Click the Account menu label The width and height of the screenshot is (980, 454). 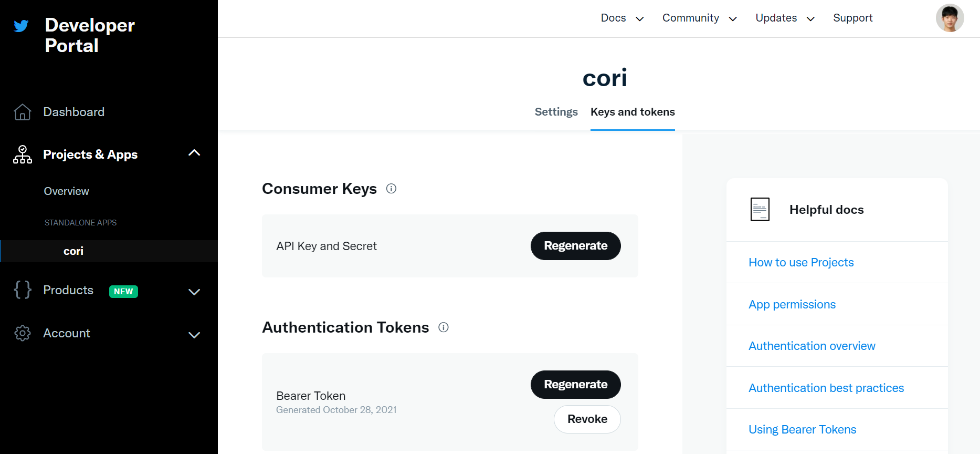click(67, 333)
